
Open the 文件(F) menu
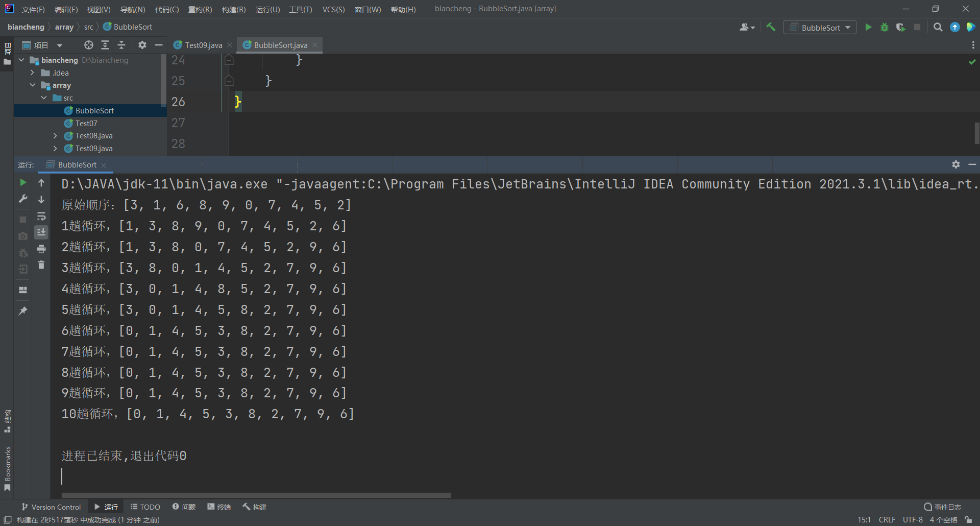coord(33,9)
